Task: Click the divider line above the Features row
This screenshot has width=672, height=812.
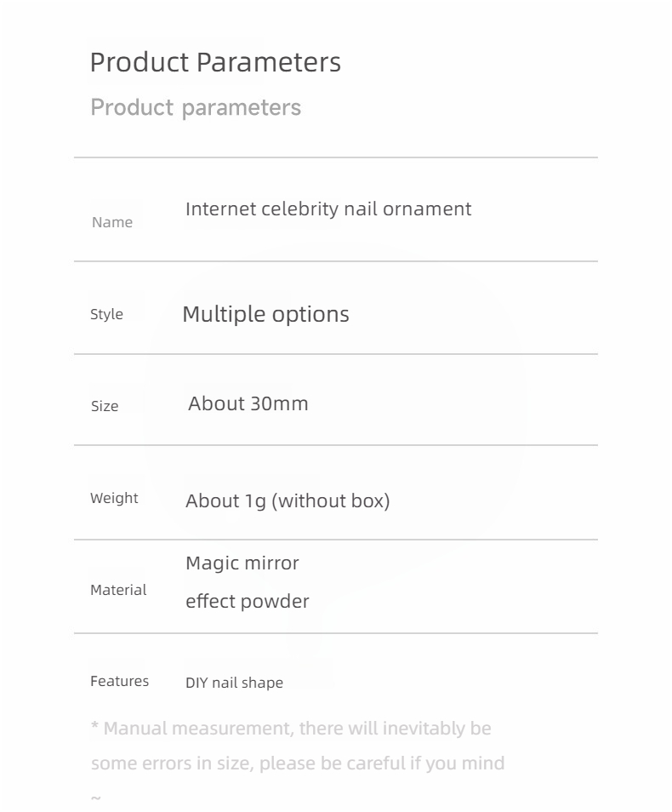Action: click(x=335, y=633)
